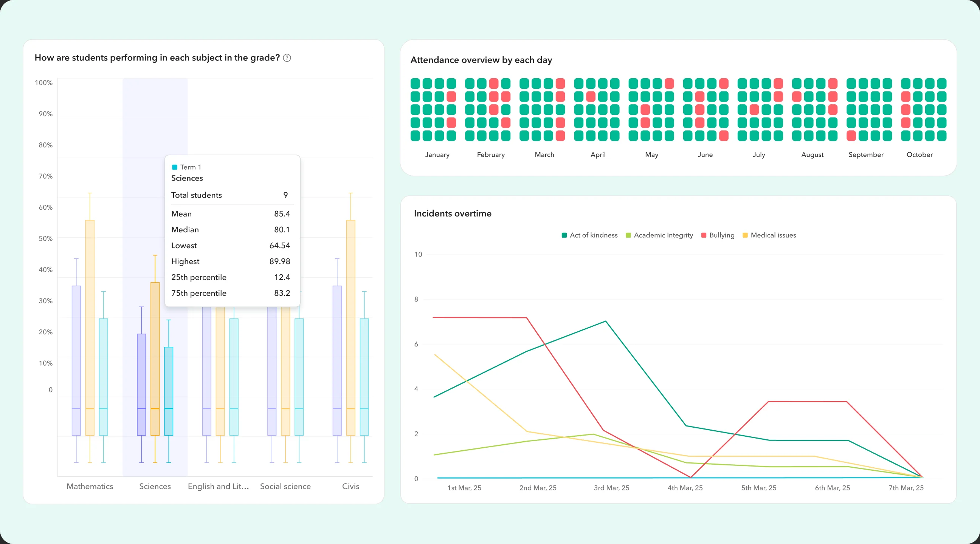The width and height of the screenshot is (980, 544).
Task: Select the English and Lit… axis label
Action: pyautogui.click(x=219, y=486)
